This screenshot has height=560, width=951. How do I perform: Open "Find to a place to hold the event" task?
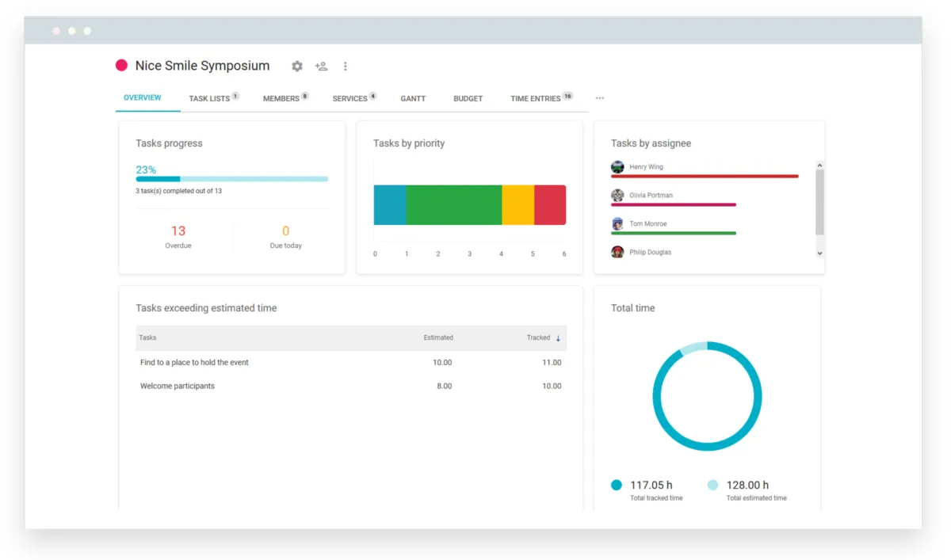(x=194, y=363)
